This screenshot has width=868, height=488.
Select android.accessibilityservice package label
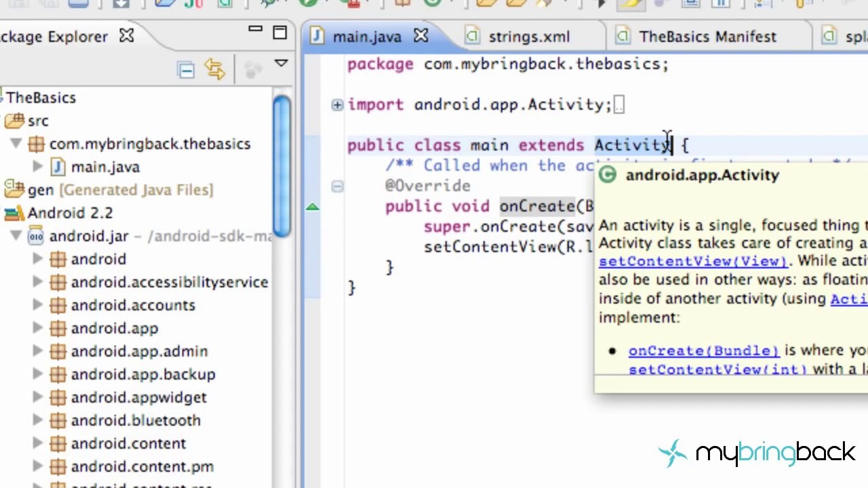point(170,282)
